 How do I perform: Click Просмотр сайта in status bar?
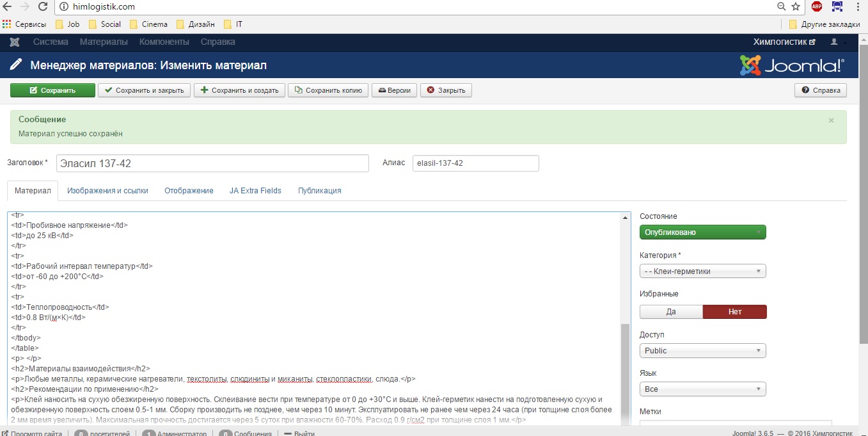coord(32,433)
